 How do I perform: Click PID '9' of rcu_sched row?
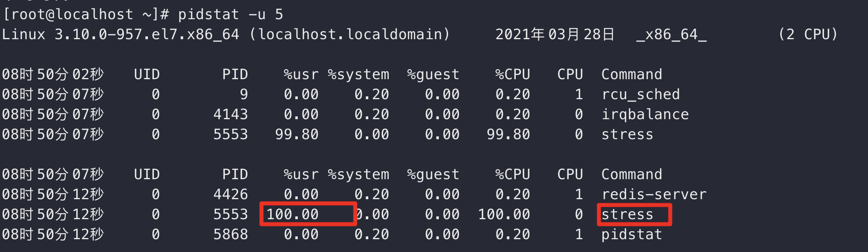point(244,95)
